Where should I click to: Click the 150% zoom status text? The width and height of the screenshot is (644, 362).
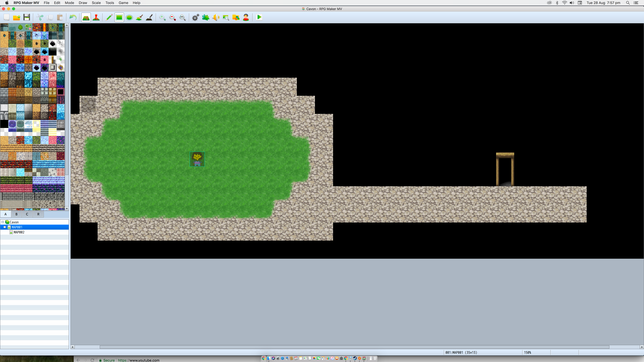pos(528,352)
